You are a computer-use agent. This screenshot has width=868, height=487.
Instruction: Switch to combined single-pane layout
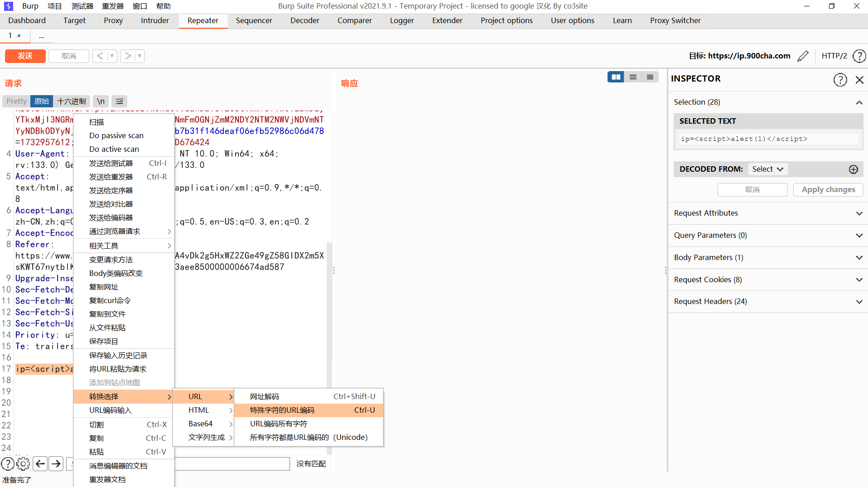pos(650,77)
